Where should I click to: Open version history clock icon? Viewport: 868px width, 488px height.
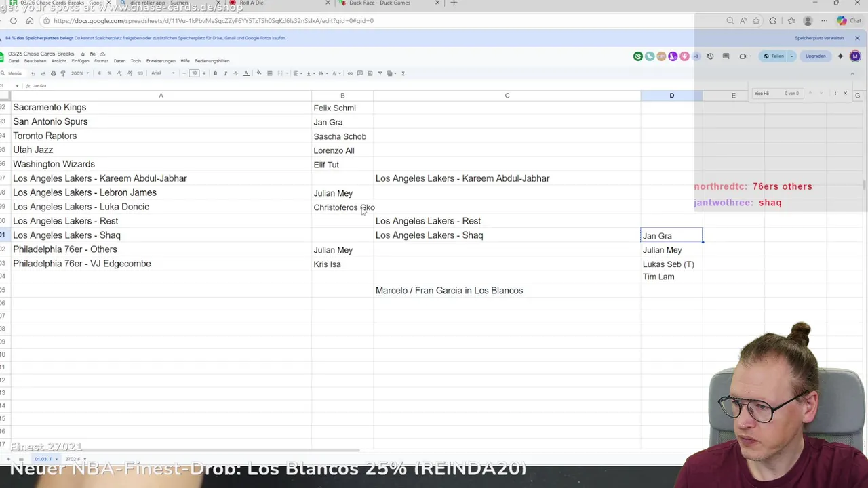(710, 56)
